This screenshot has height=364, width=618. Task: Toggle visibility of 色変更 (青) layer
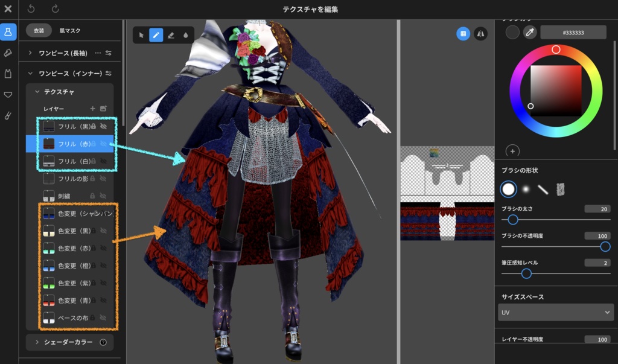tap(103, 301)
